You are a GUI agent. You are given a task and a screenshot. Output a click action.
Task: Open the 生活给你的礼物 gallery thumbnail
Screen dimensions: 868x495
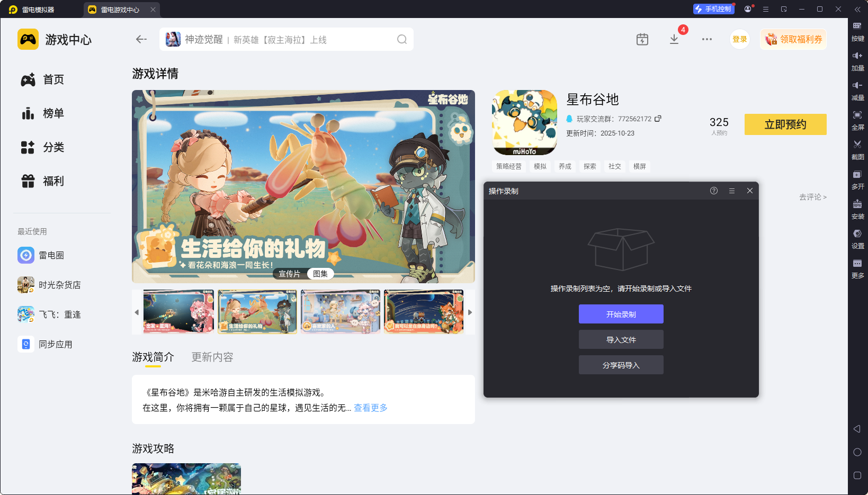[257, 311]
